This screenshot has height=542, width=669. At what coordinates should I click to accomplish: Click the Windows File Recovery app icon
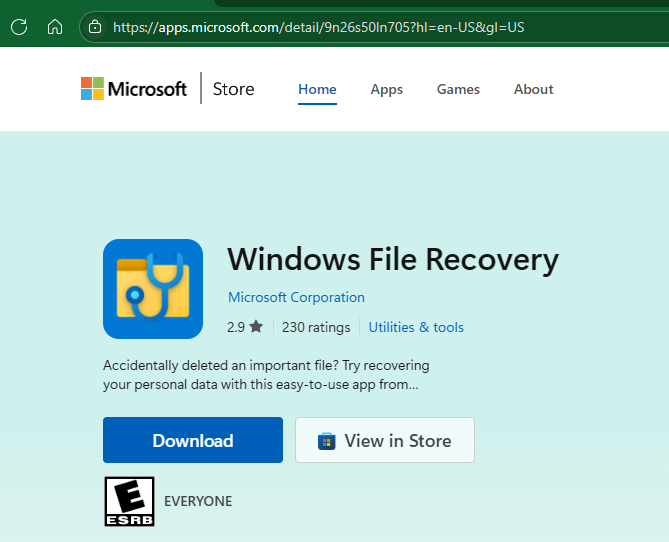tap(153, 289)
